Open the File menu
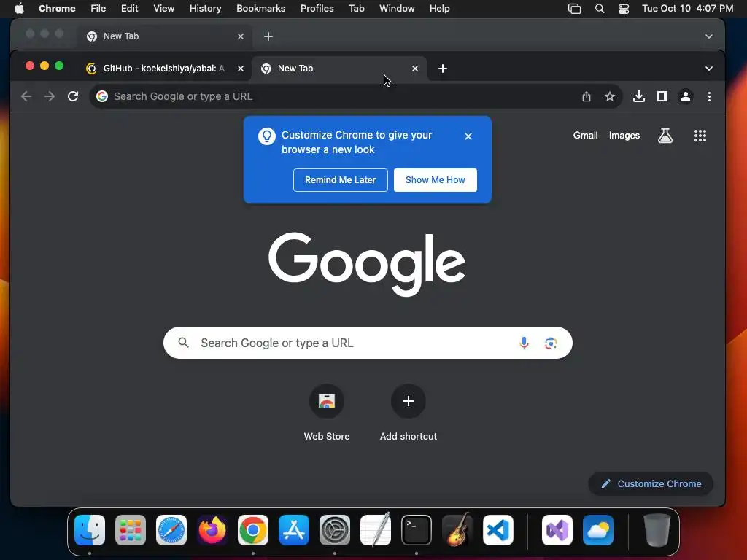The width and height of the screenshot is (747, 560). coord(98,9)
